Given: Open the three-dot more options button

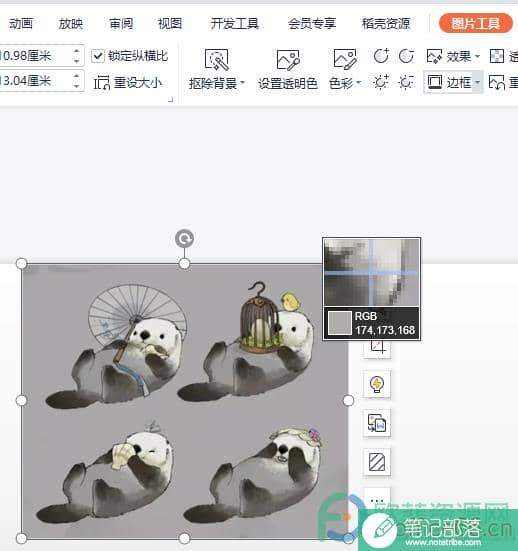Looking at the screenshot, I should [x=377, y=499].
